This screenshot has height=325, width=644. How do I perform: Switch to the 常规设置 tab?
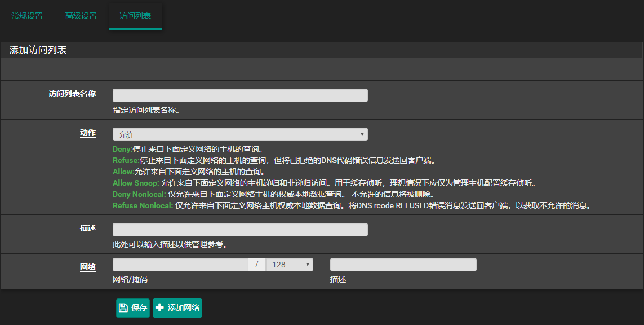[x=27, y=16]
